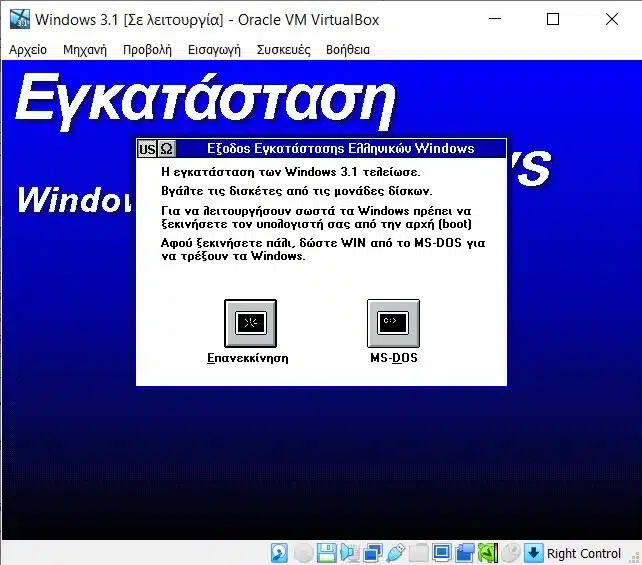Click the 'Βγάλτε τις δισκέτες' message line
The image size is (642, 565).
[296, 191]
